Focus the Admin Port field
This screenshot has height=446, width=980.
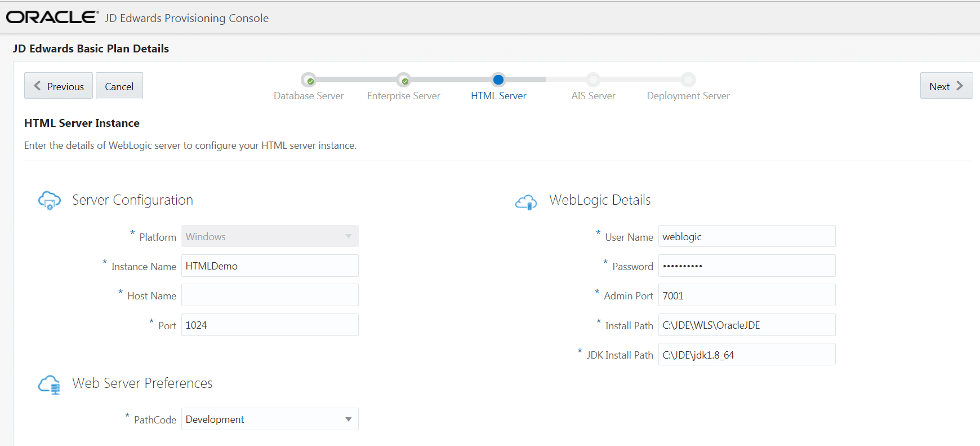747,295
